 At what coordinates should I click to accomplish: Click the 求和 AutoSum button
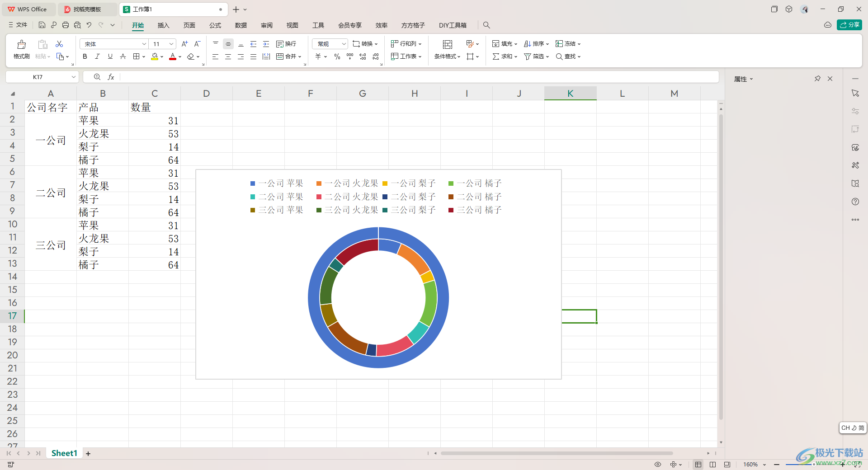pos(505,56)
